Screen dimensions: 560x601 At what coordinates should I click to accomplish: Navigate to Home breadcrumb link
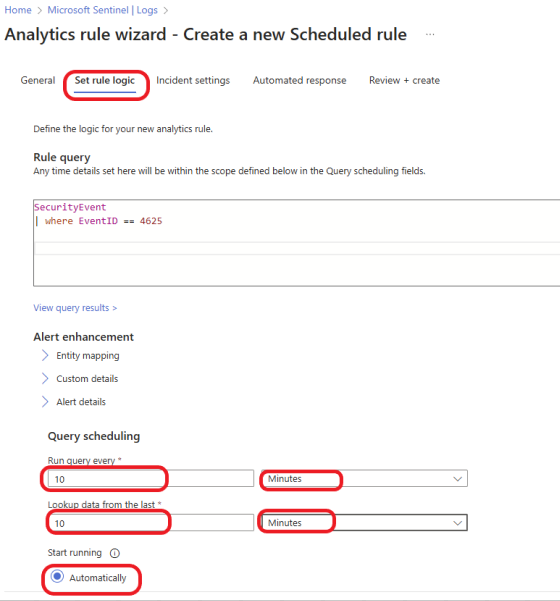coord(18,10)
